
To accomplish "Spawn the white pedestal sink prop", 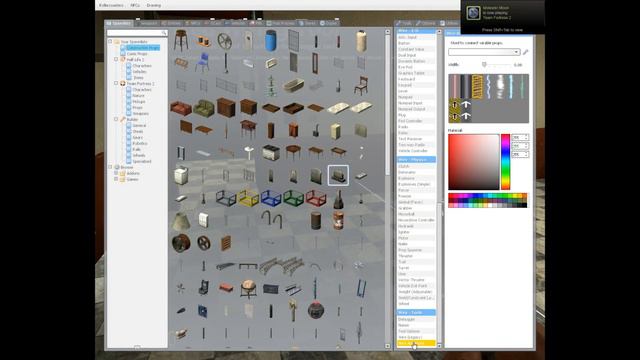I will (248, 153).
